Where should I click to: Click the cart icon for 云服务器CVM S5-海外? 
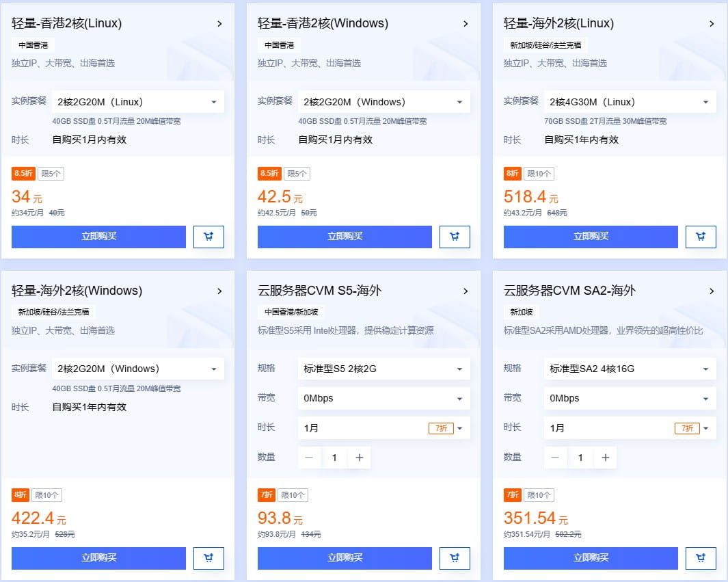point(455,558)
